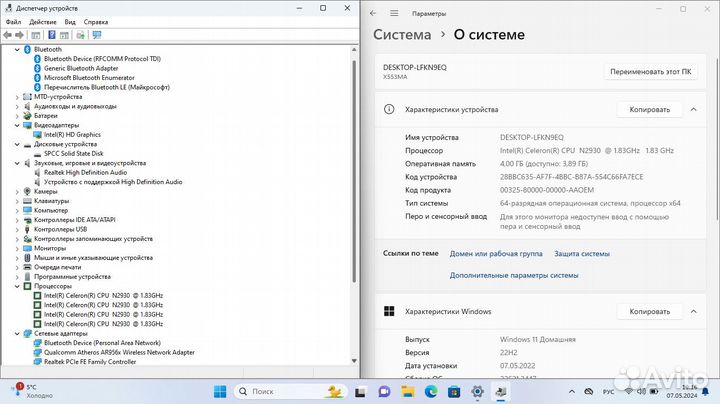Open the Действие menu
The image size is (720, 404).
tap(43, 22)
